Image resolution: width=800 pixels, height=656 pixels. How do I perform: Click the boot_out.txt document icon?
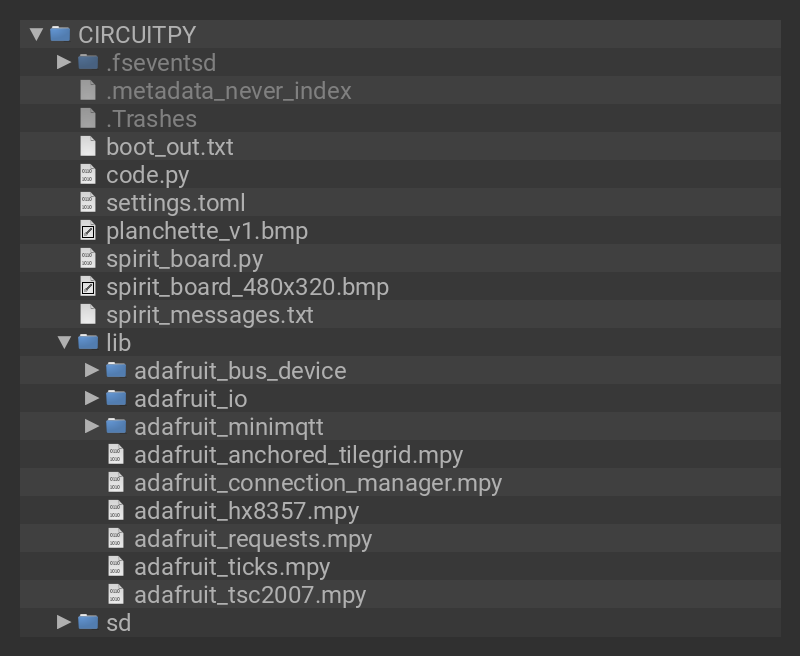point(88,147)
